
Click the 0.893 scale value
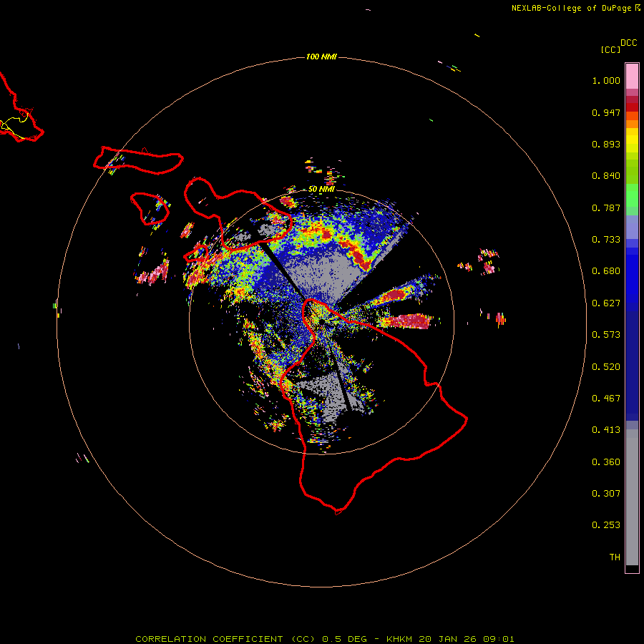[606, 144]
